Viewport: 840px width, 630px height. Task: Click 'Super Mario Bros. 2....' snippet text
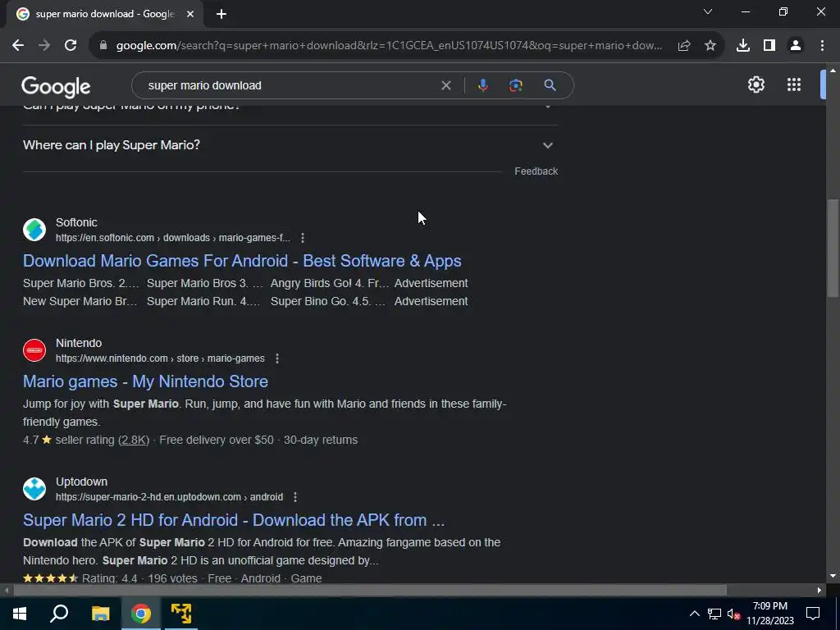point(81,283)
